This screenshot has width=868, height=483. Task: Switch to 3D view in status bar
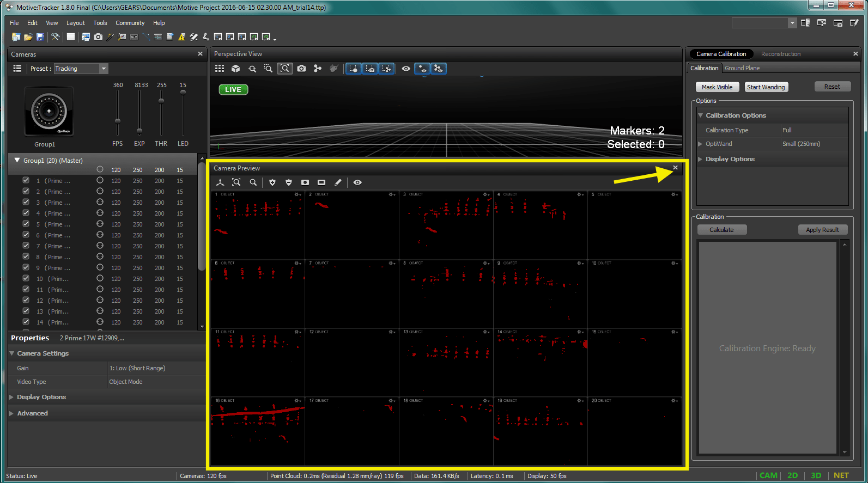pos(816,475)
